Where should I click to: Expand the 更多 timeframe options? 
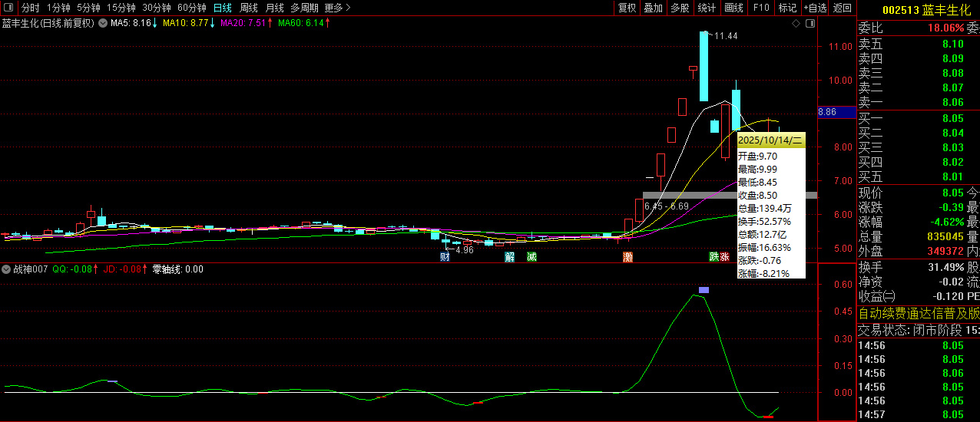(337, 8)
